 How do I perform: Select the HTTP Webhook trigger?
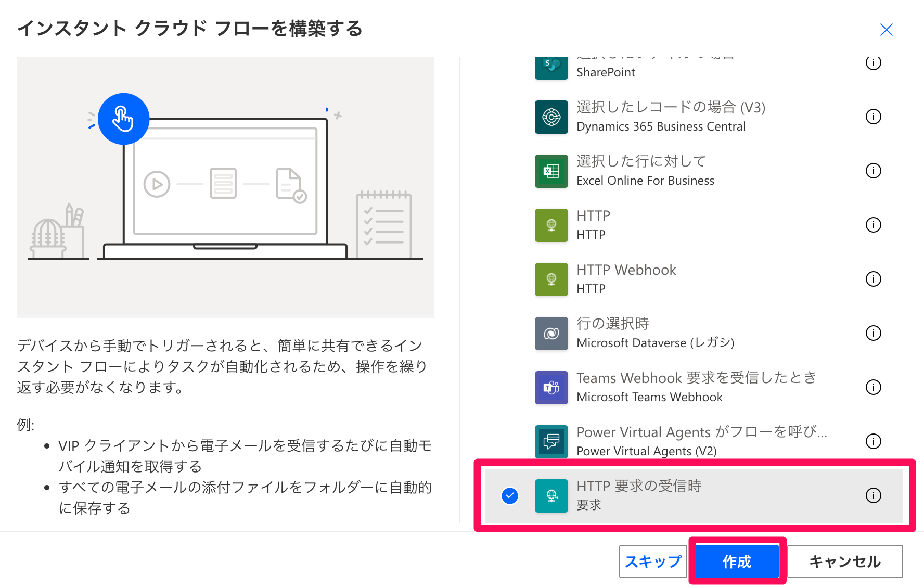click(694, 279)
